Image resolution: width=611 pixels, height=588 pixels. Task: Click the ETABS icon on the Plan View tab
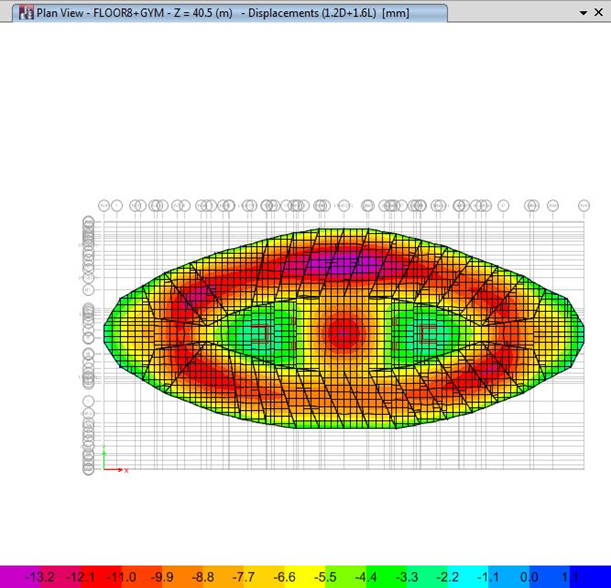pyautogui.click(x=26, y=13)
